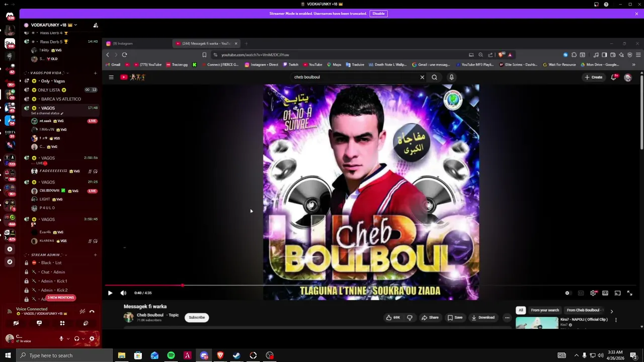Open the Twitch bookmark
The width and height of the screenshot is (644, 362).
291,64
